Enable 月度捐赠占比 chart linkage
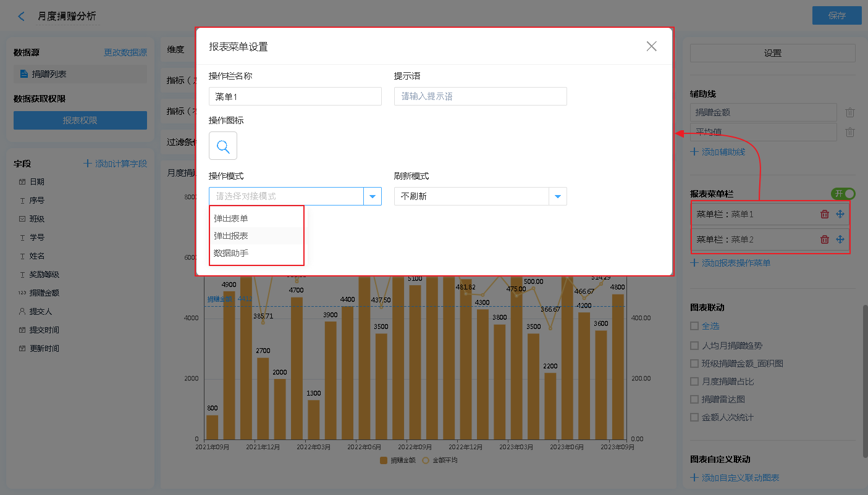This screenshot has height=495, width=868. click(x=694, y=381)
